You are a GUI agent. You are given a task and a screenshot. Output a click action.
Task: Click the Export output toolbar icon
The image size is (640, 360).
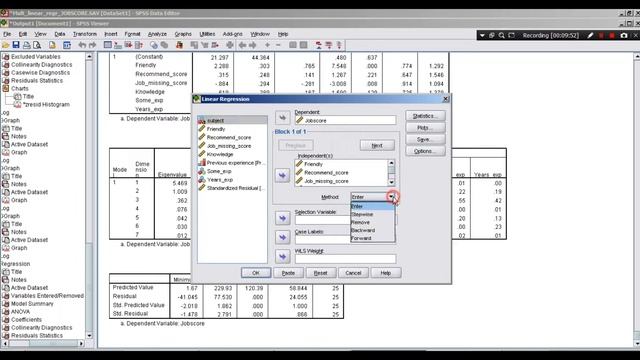(x=52, y=45)
